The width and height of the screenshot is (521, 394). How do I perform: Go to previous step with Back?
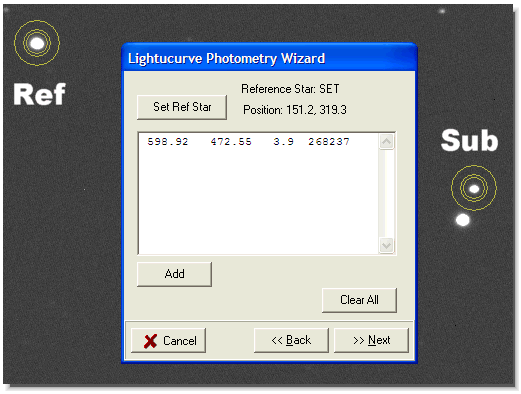click(x=291, y=340)
